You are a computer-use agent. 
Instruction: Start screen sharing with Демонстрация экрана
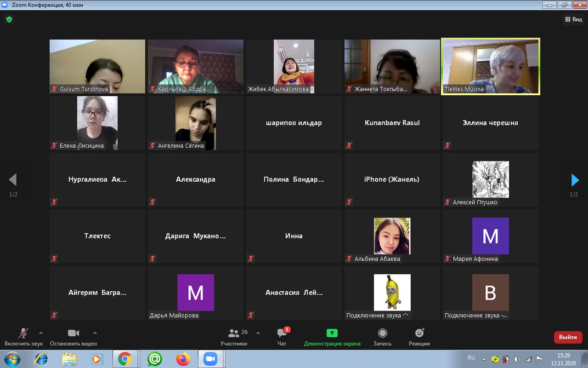click(x=332, y=337)
